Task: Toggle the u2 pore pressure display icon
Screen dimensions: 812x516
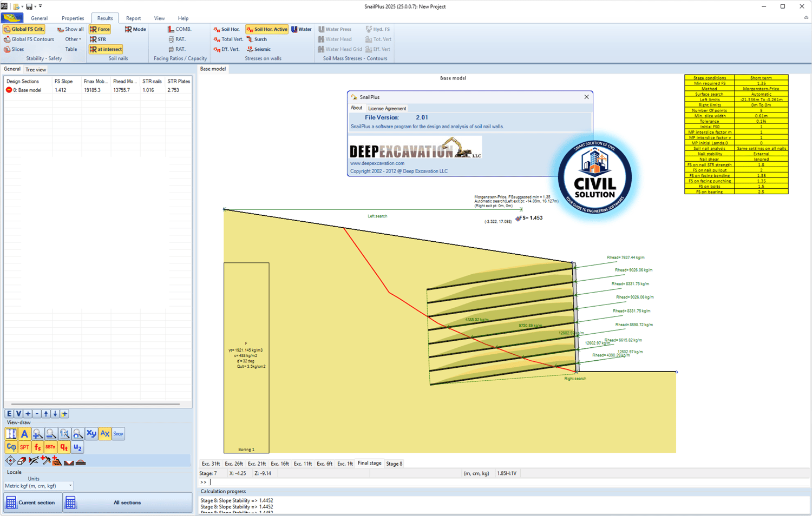Action: click(x=77, y=447)
